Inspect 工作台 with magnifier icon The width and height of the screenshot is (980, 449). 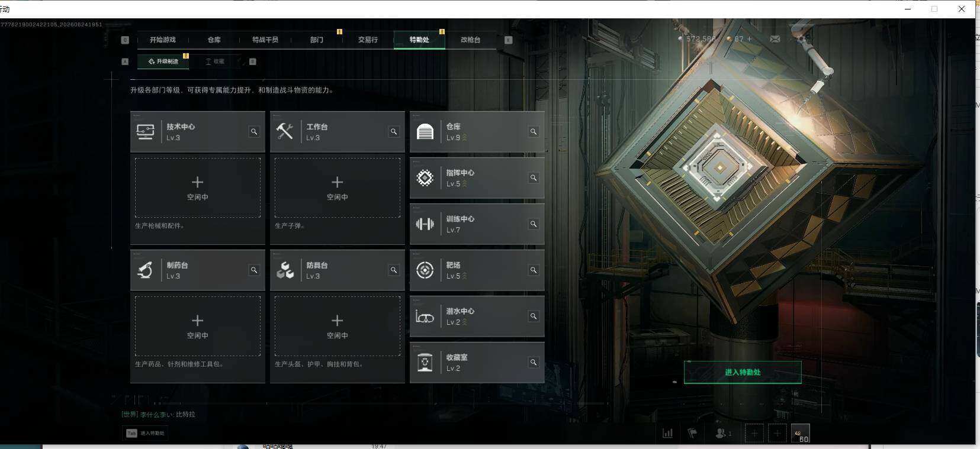point(394,132)
